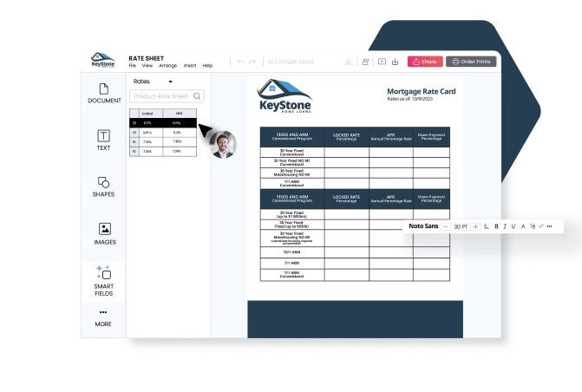Click the Share button

424,62
